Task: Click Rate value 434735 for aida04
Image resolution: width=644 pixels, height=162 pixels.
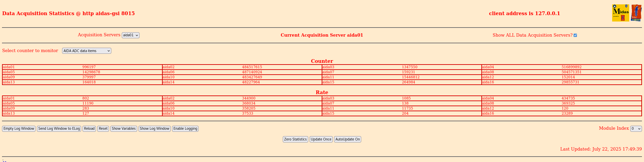Action: (x=568, y=98)
